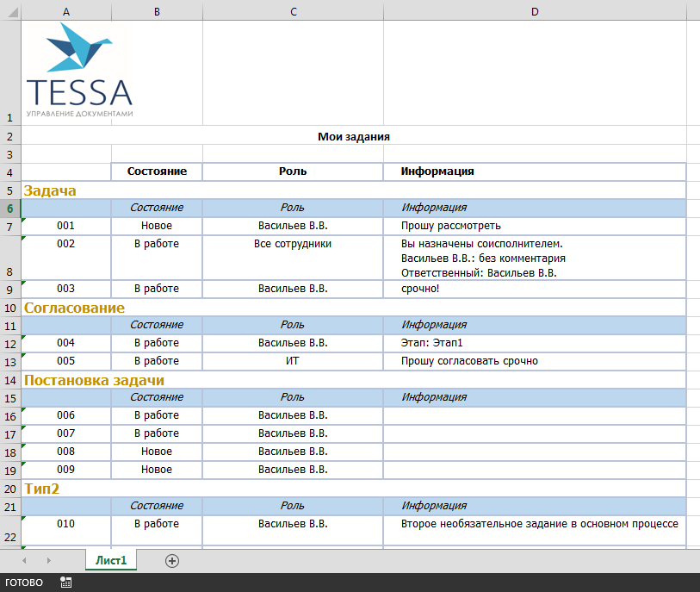
Task: Select В работе status of task 002
Action: click(x=157, y=258)
